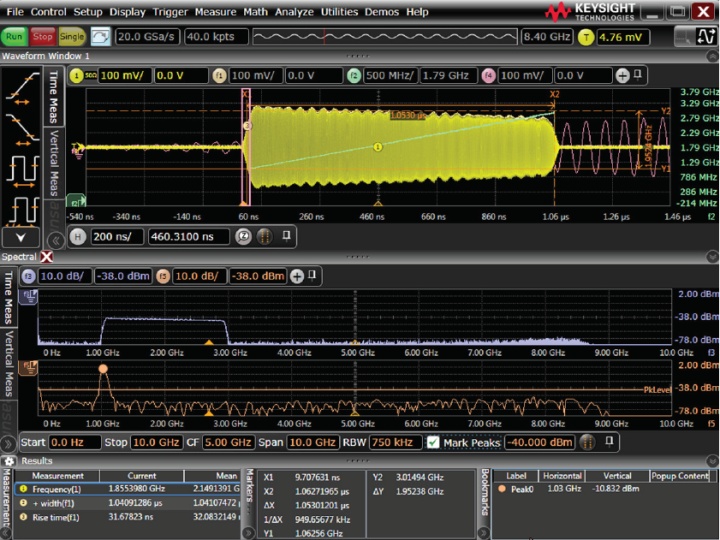The width and height of the screenshot is (720, 540).
Task: Expand more measurement icons with down arrow
Action: point(21,237)
